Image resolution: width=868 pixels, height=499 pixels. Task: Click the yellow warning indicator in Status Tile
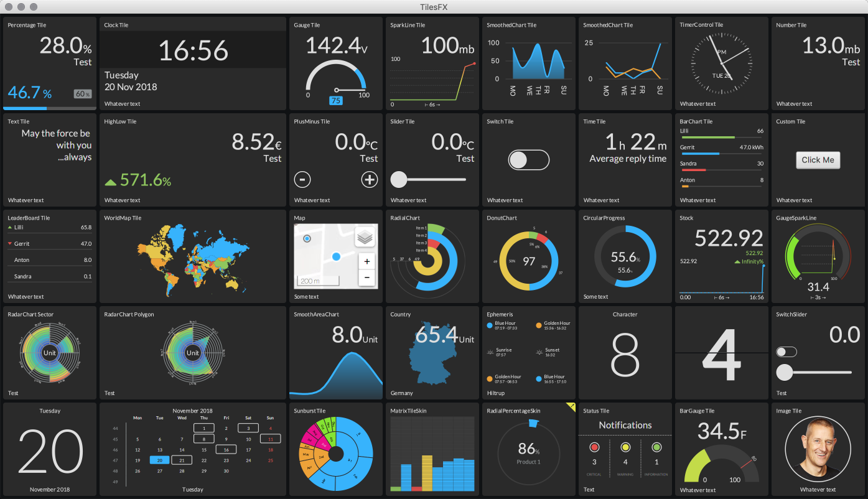pyautogui.click(x=625, y=447)
